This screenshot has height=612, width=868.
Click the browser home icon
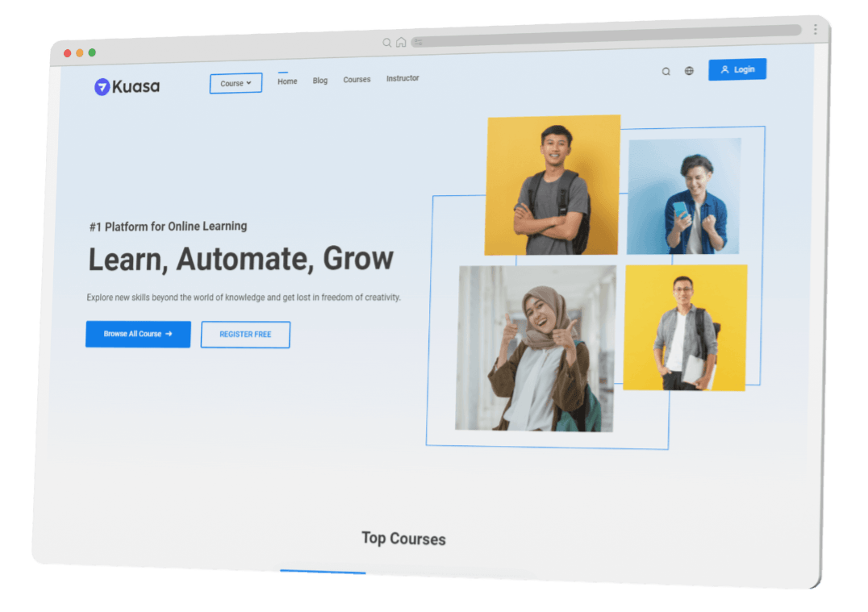tap(401, 42)
